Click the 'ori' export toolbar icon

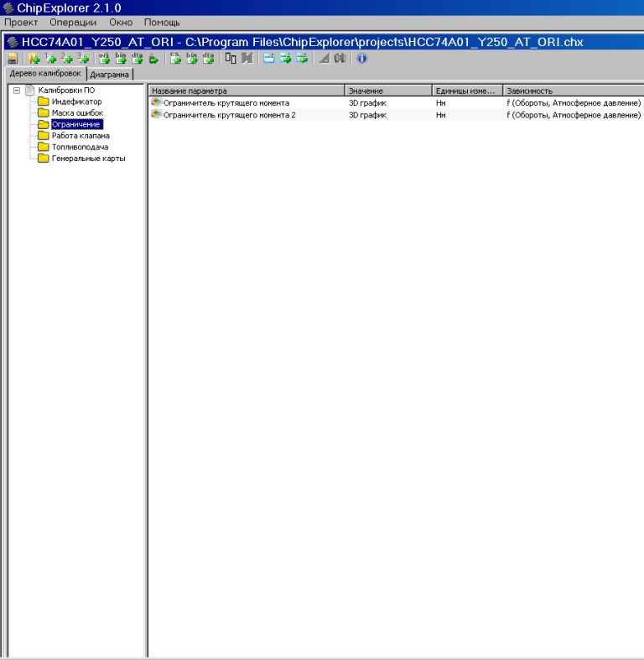pos(105,59)
